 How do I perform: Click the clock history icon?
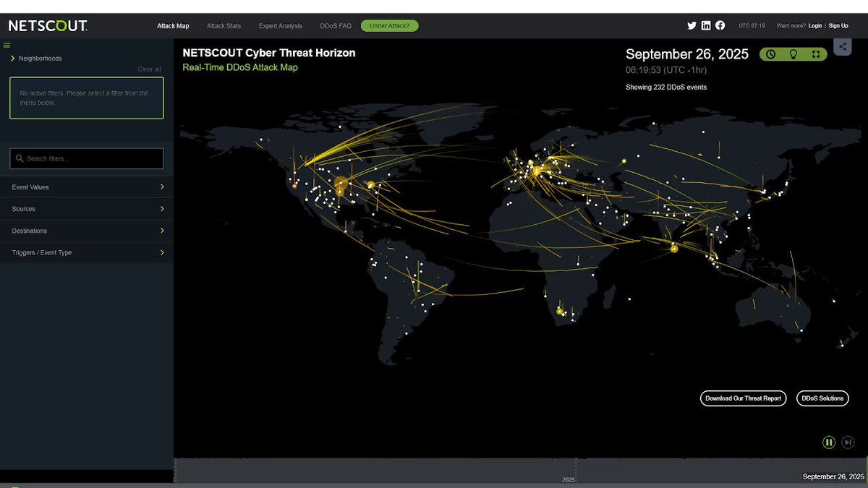[771, 54]
